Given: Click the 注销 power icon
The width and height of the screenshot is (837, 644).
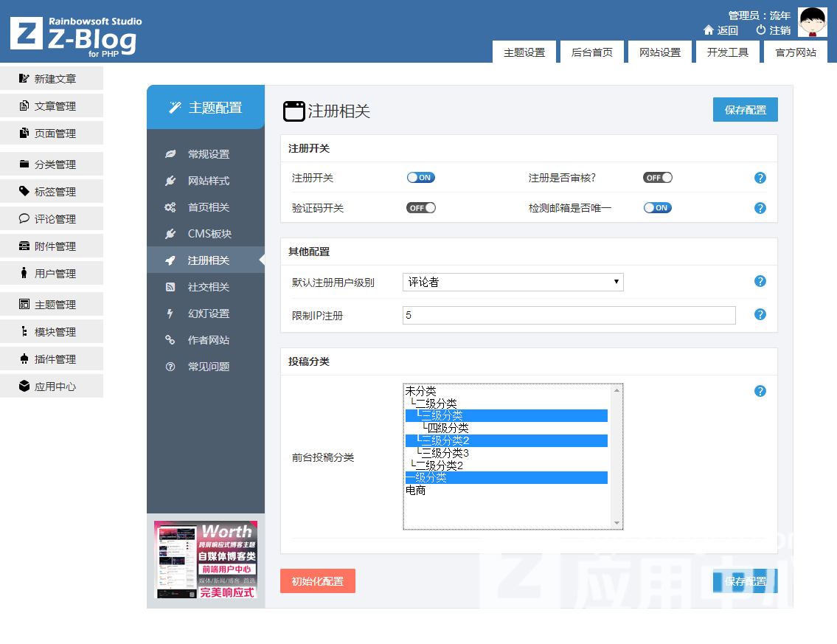Looking at the screenshot, I should click(761, 30).
